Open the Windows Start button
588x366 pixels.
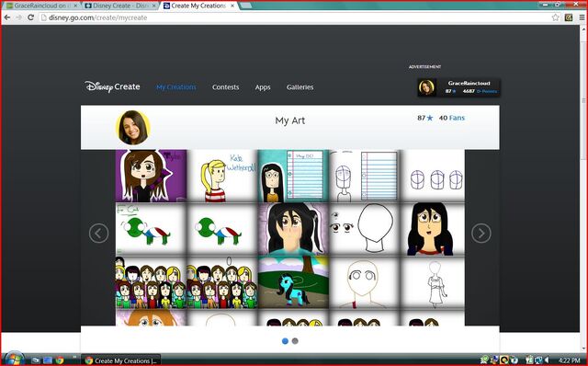point(14,359)
